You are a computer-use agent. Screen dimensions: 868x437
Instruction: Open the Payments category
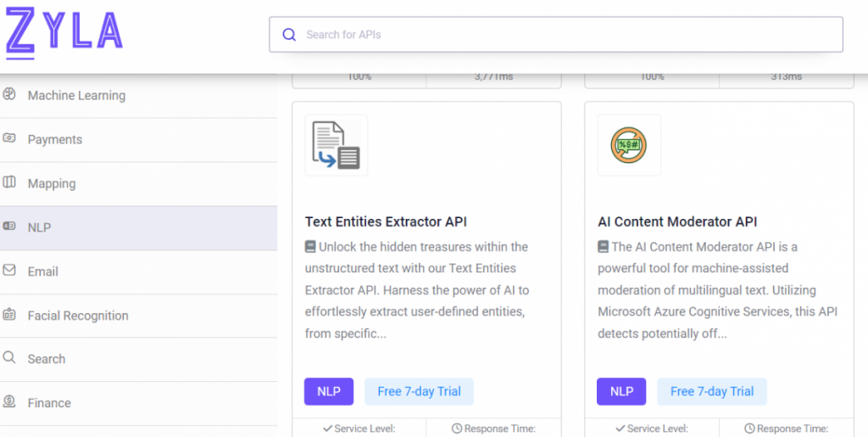coord(138,140)
